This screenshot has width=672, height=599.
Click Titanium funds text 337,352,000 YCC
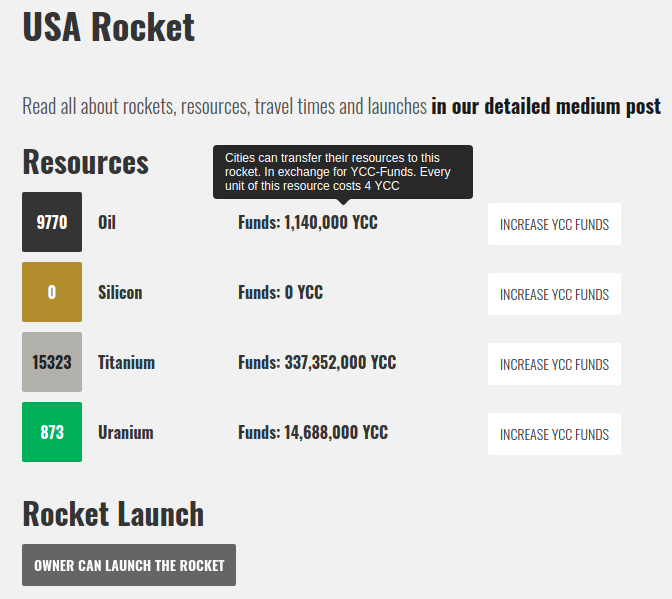(317, 362)
